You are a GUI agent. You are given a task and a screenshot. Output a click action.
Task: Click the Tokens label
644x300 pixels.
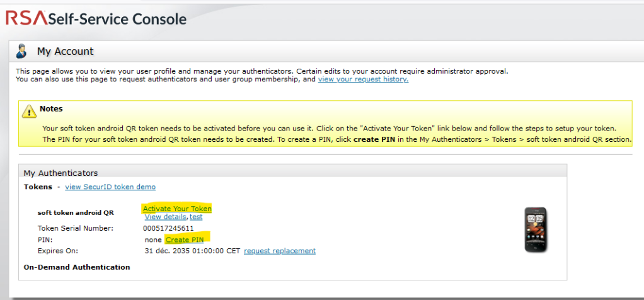click(x=38, y=187)
